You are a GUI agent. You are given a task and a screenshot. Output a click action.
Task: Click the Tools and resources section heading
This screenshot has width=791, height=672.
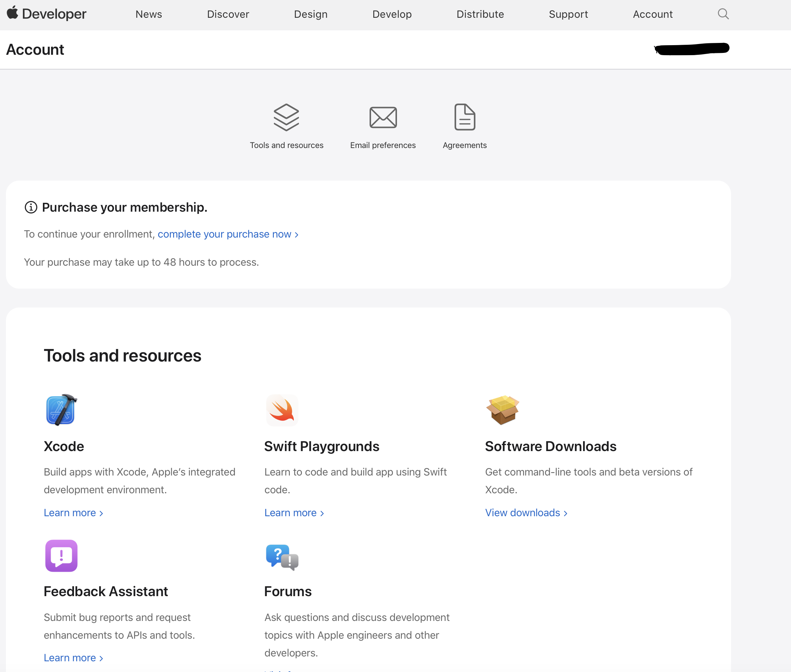click(x=122, y=356)
